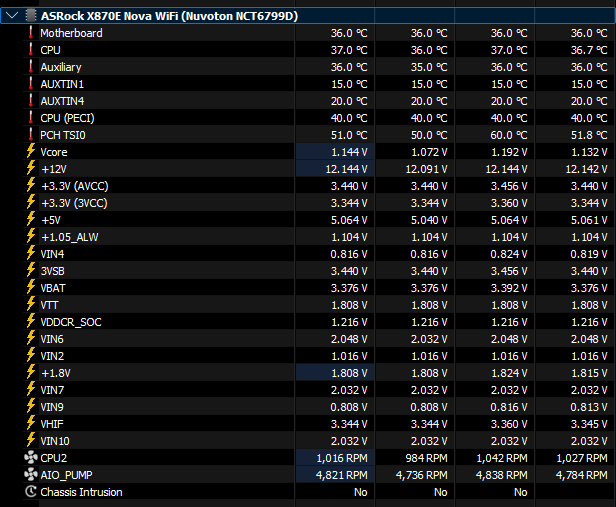
Task: Click the motherboard chip icon in the header
Action: point(28,16)
